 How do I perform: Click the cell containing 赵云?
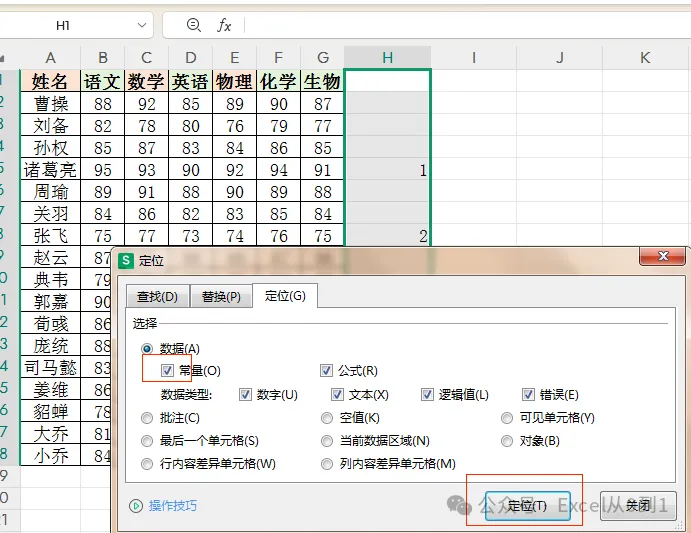point(50,258)
